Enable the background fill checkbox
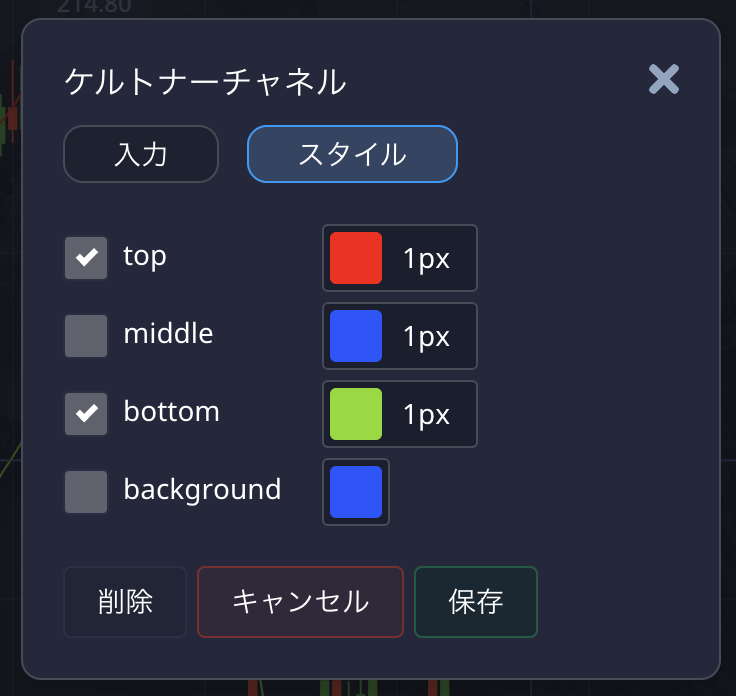 (x=86, y=492)
